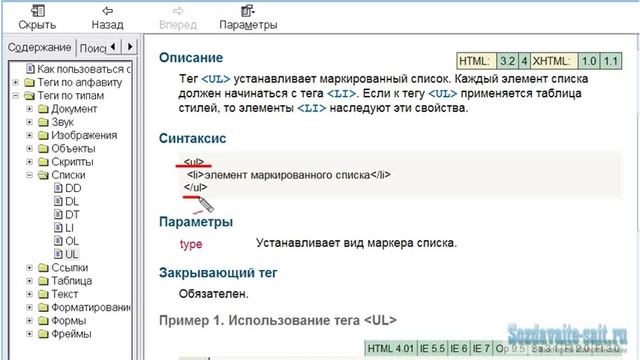Click the Фреймы folder icon
The height and width of the screenshot is (360, 640).
tap(43, 334)
